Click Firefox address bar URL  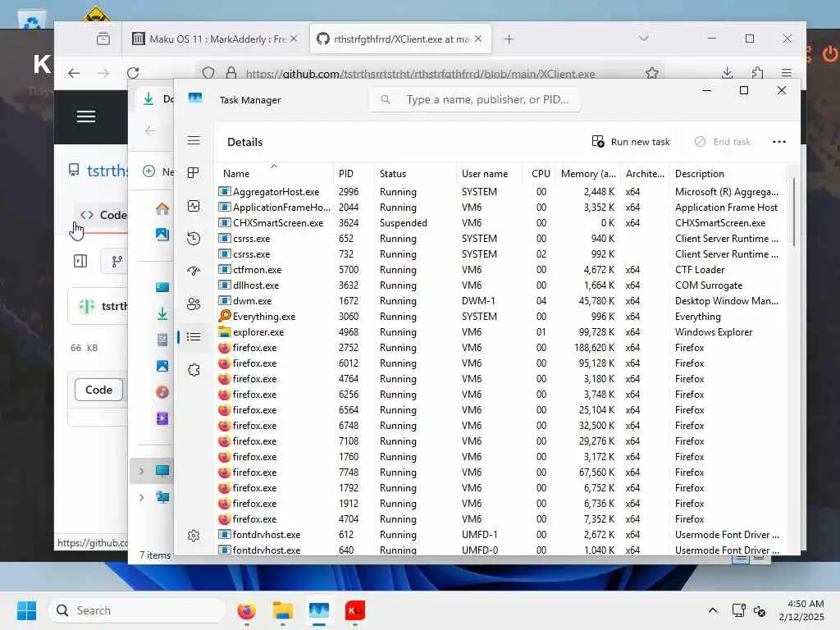click(421, 74)
